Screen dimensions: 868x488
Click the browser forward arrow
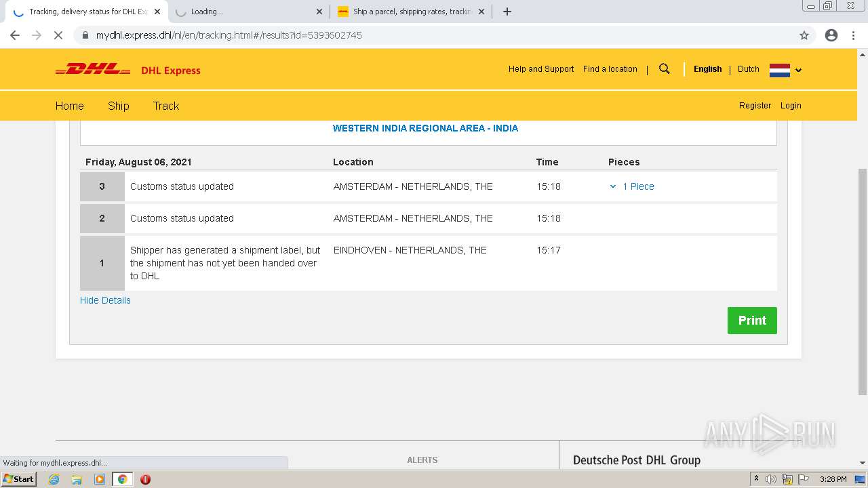pos(37,35)
